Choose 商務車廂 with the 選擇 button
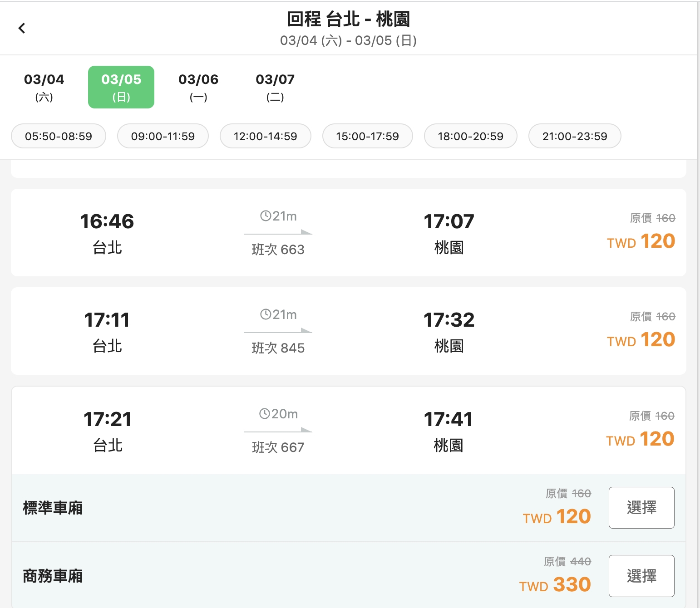Screen dimensions: 700x608 tap(641, 576)
